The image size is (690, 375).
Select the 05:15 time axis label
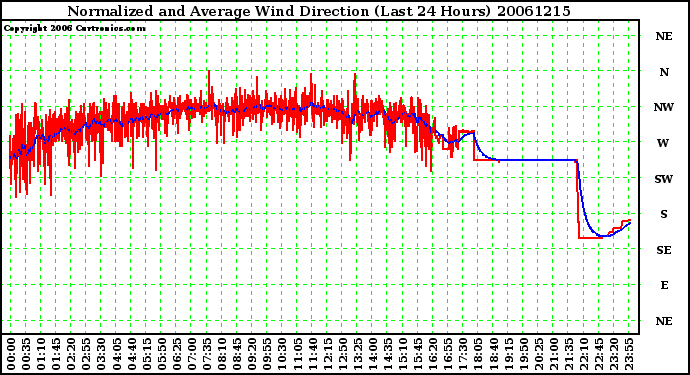point(147,354)
